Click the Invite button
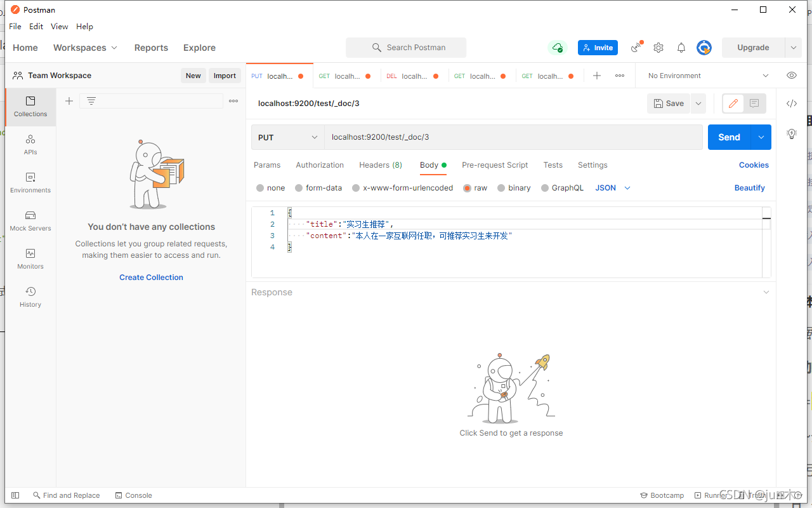Viewport: 812px width, 508px height. coord(598,48)
